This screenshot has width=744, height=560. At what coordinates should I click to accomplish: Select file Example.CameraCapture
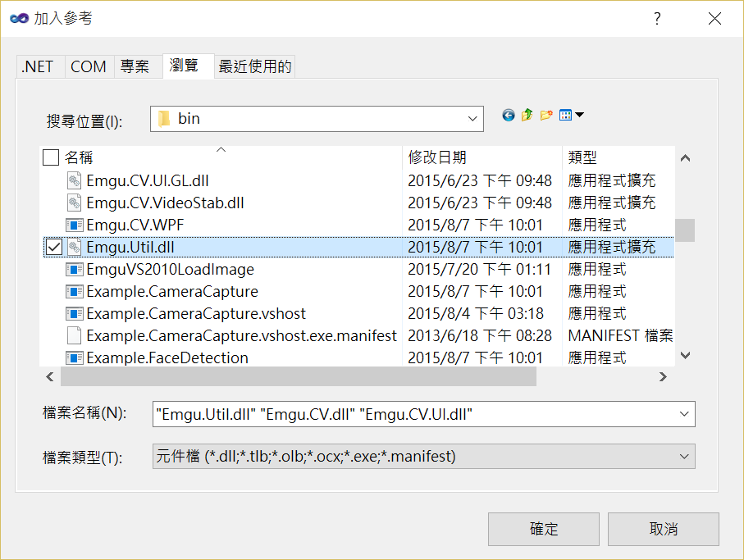(x=172, y=291)
